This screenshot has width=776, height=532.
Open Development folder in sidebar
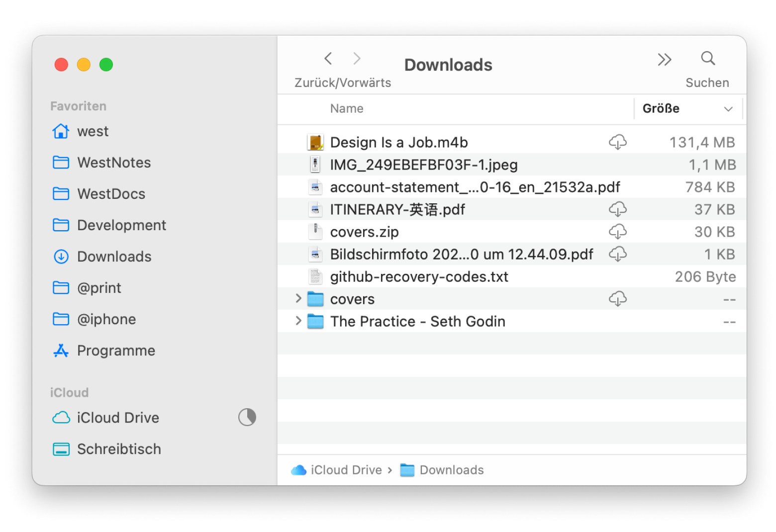coord(121,225)
